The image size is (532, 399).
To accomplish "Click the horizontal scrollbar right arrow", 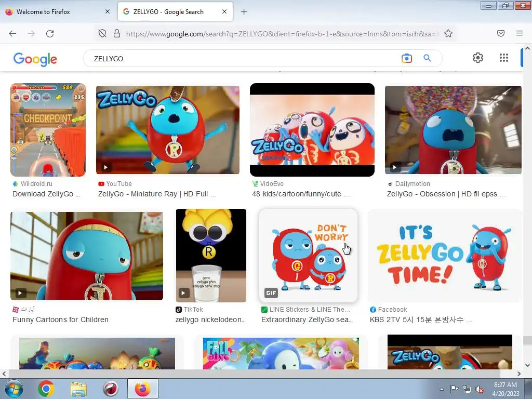I will (519, 374).
